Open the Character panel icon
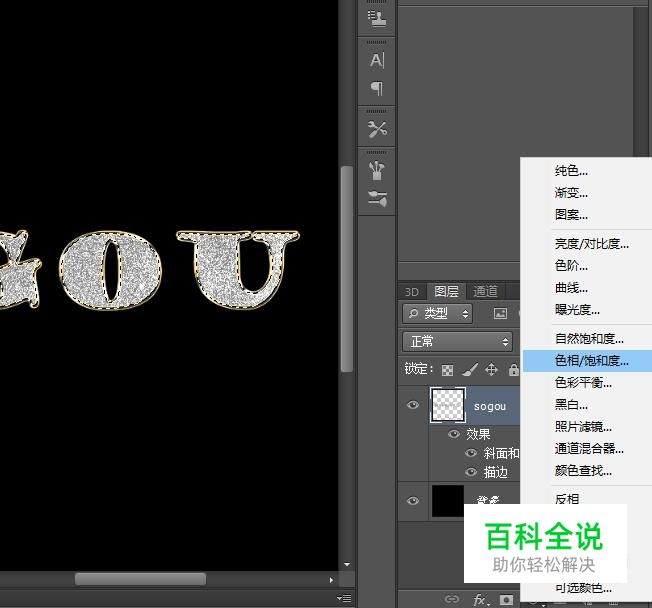This screenshot has width=652, height=608. pyautogui.click(x=377, y=60)
